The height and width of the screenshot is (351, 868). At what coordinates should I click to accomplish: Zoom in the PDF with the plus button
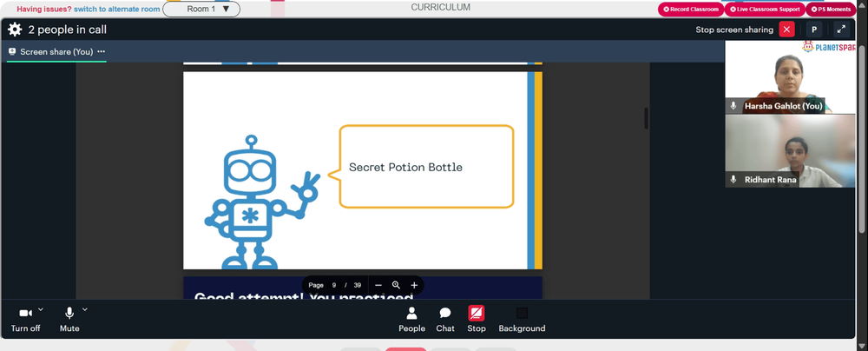coord(414,285)
